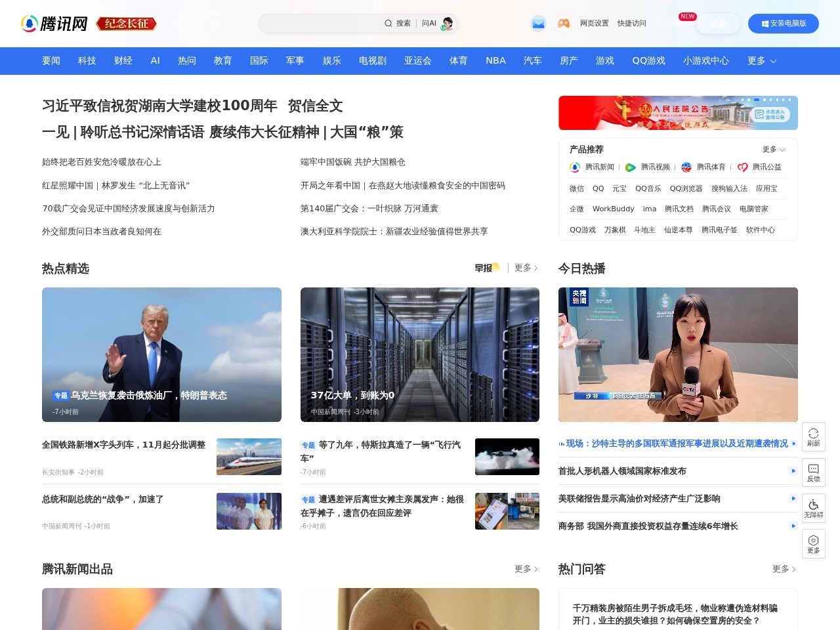Click the 安装电脑版 button

[784, 24]
